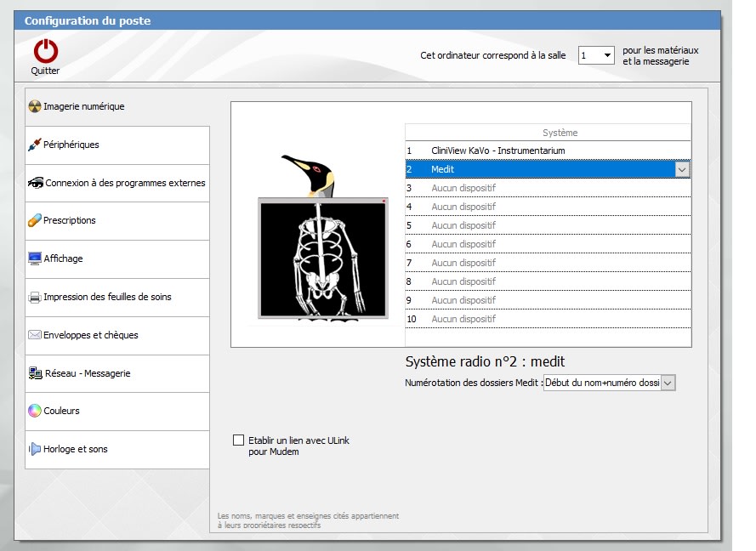
Task: Click the Système column header
Action: (560, 133)
